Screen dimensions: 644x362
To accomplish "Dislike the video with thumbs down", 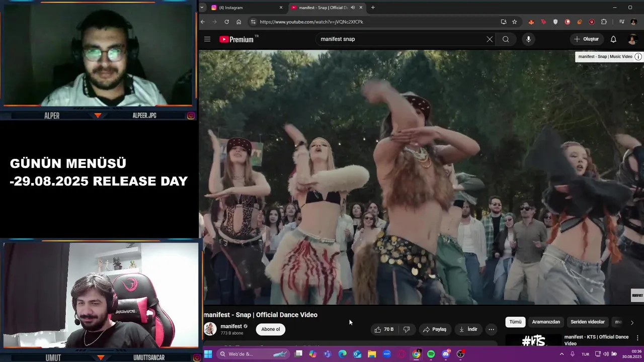I will [407, 329].
